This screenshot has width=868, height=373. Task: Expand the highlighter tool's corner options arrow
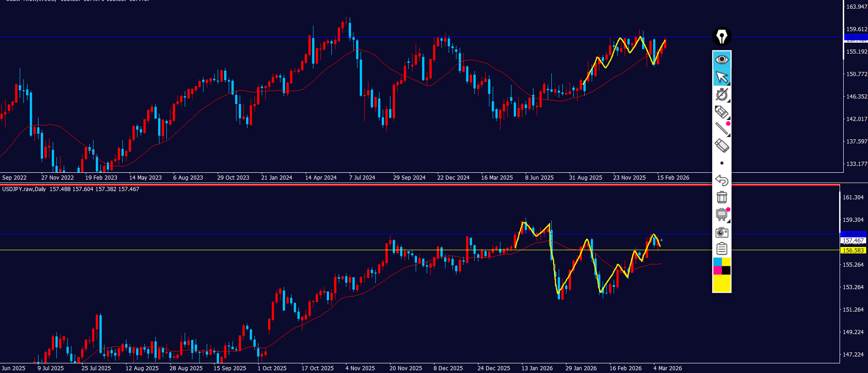click(x=729, y=118)
